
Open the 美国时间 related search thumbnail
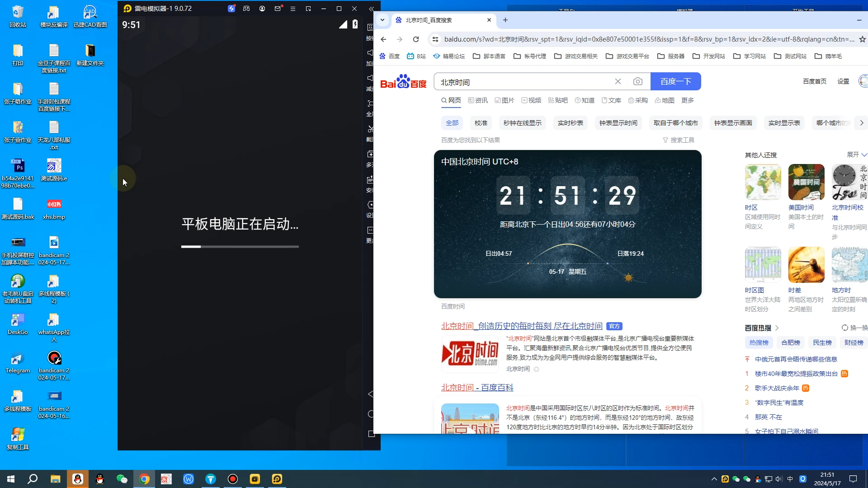(807, 182)
